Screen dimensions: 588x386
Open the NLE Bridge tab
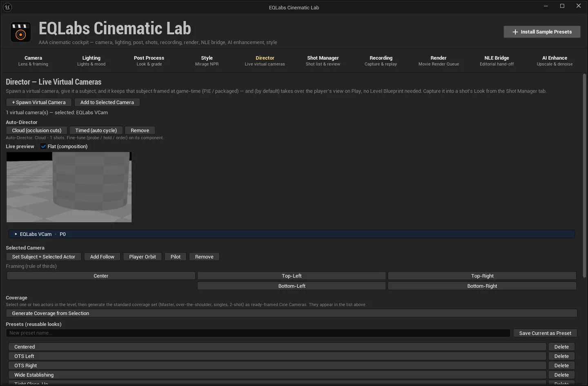497,61
